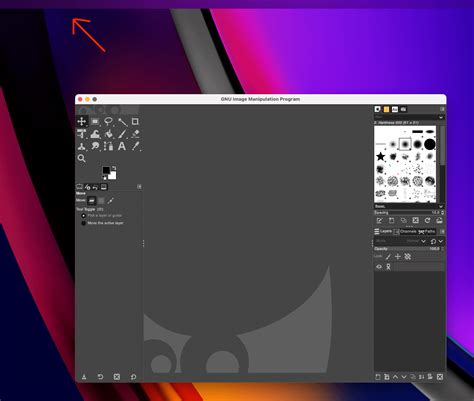
Task: Select the Warp Transform tool
Action: pyautogui.click(x=95, y=134)
